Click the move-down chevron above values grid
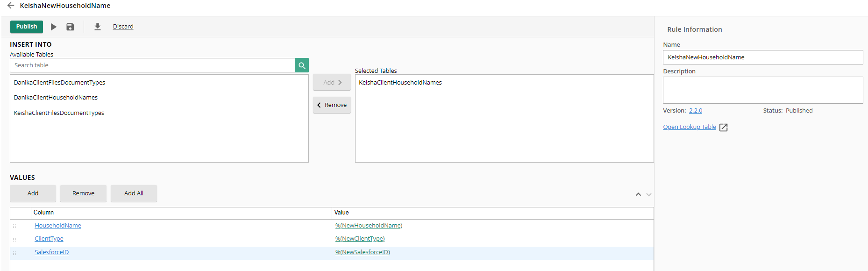 tap(649, 194)
